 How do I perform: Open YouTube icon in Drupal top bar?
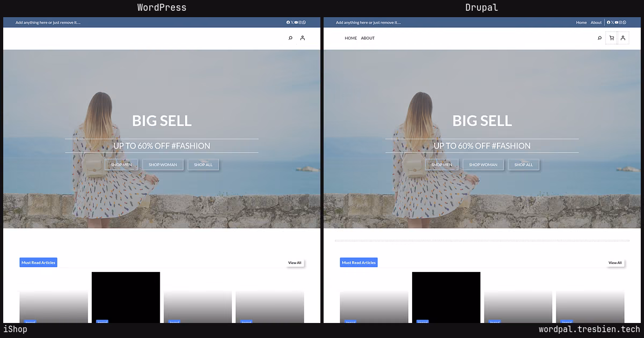point(617,23)
